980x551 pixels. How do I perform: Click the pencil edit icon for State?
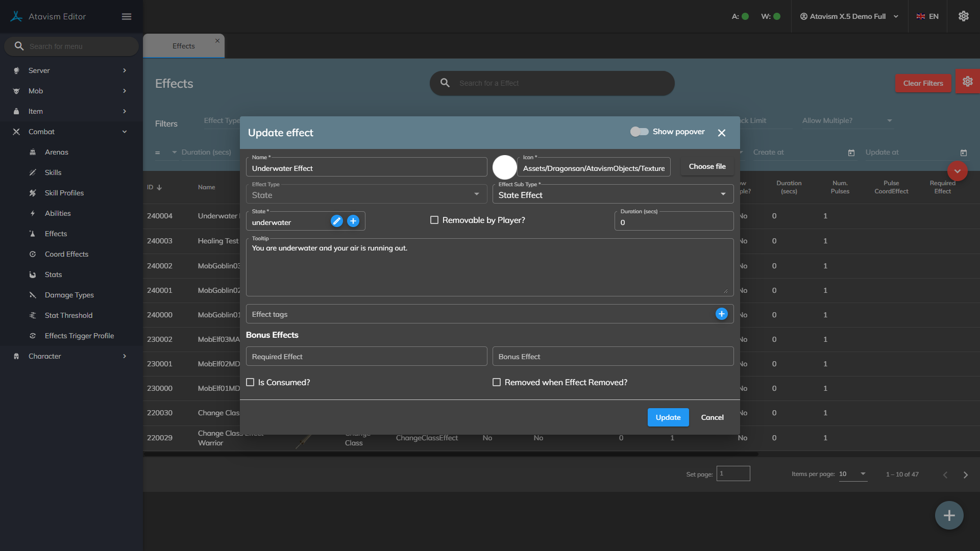(336, 221)
